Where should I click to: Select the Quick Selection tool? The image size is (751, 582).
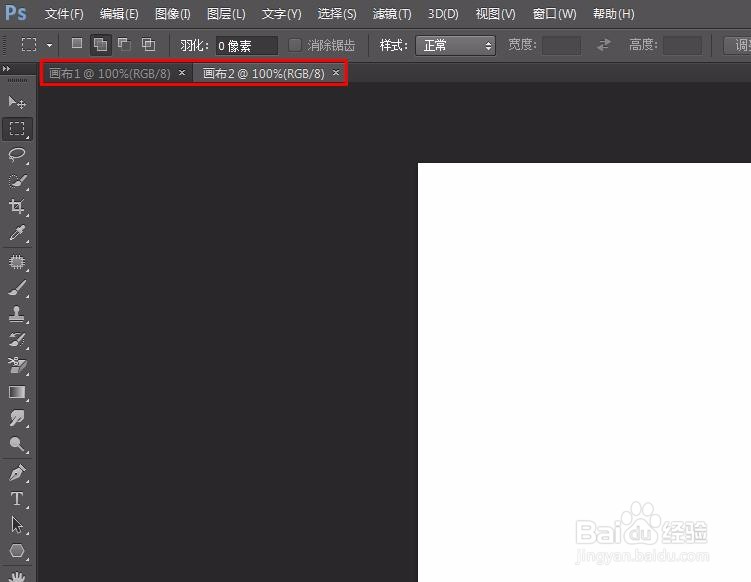click(x=17, y=181)
